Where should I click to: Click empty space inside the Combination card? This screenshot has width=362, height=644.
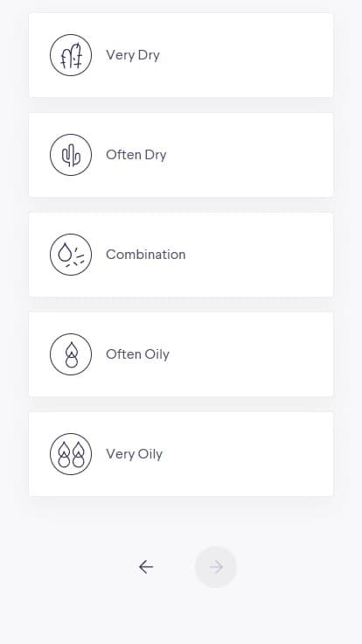pyautogui.click(x=262, y=255)
